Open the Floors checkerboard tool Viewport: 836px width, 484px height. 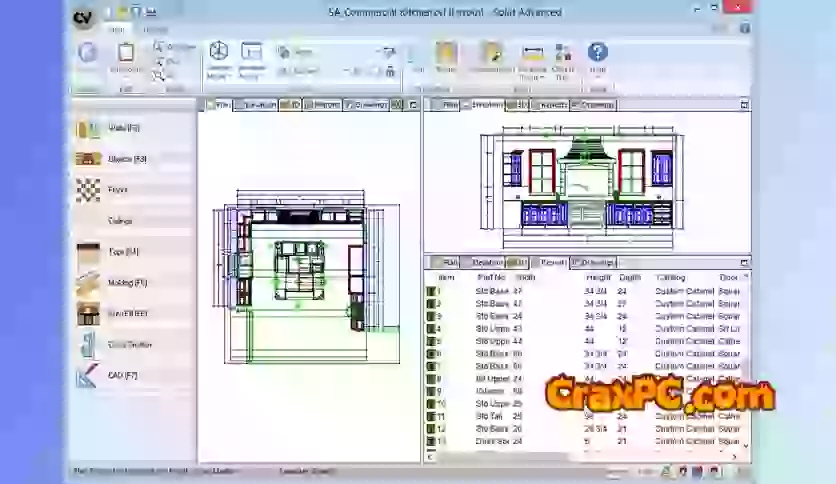click(x=89, y=189)
